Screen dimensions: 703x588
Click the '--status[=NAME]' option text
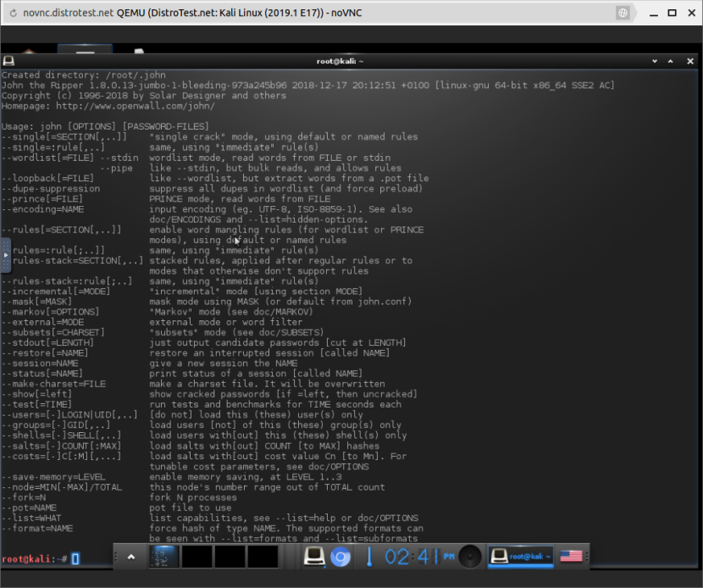click(x=42, y=373)
